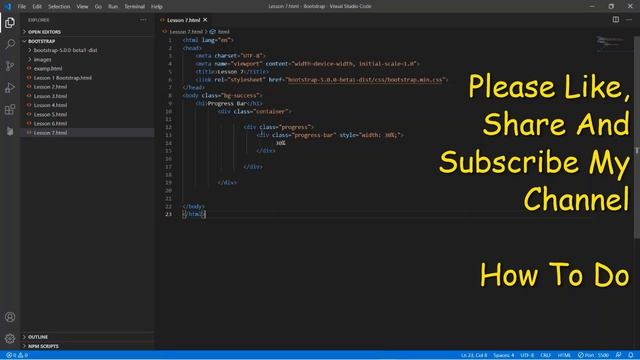Open the File menu
The width and height of the screenshot is (640, 360).
[22, 7]
